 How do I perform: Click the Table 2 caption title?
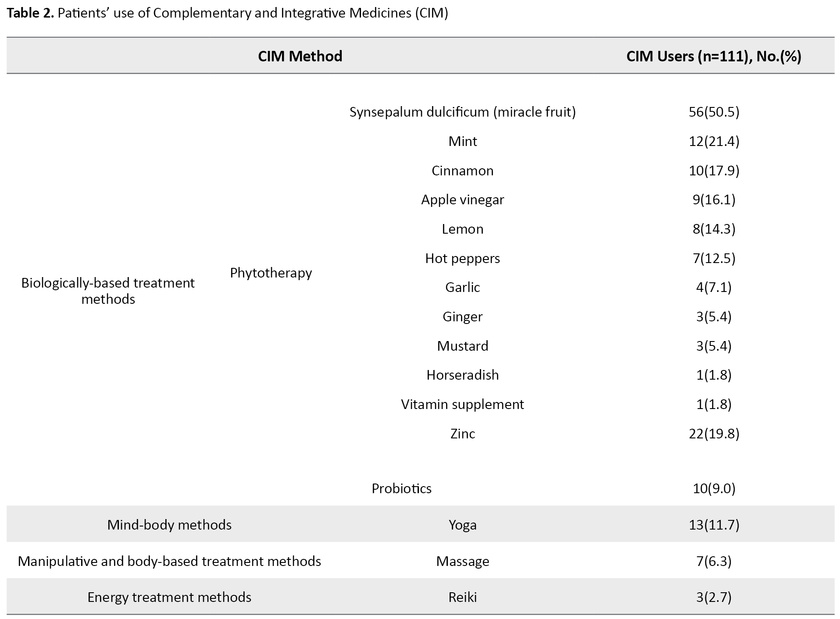(x=227, y=13)
